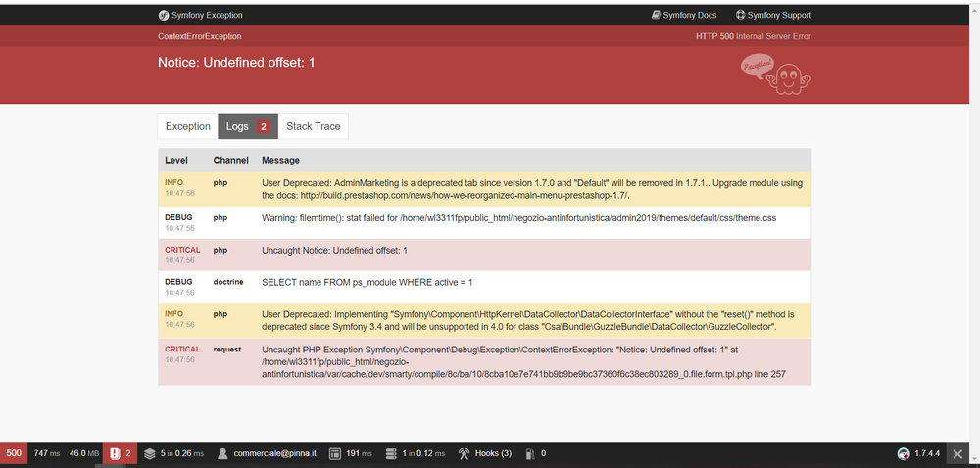Switch to the Stack Trace tab
Image resolution: width=980 pixels, height=468 pixels.
point(314,126)
